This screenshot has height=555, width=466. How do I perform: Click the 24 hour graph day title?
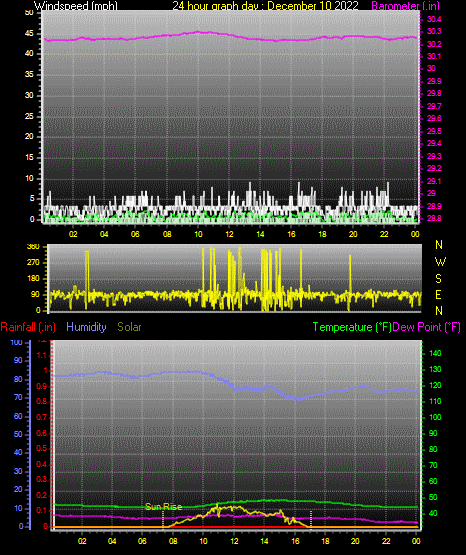pyautogui.click(x=265, y=6)
